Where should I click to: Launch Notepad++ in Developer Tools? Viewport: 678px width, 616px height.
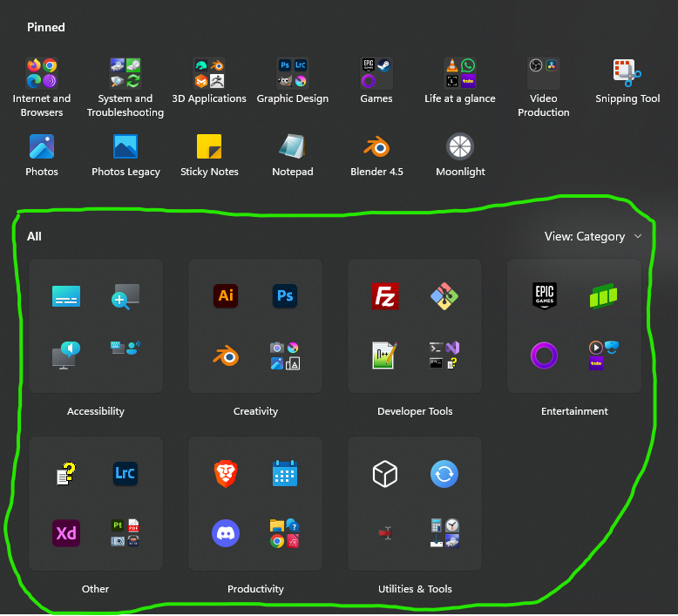[x=385, y=355]
